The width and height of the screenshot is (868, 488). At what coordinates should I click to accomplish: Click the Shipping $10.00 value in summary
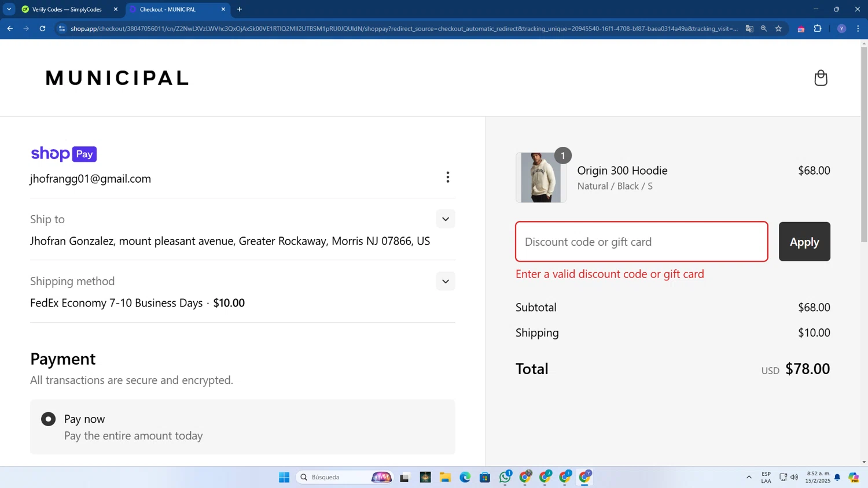814,332
